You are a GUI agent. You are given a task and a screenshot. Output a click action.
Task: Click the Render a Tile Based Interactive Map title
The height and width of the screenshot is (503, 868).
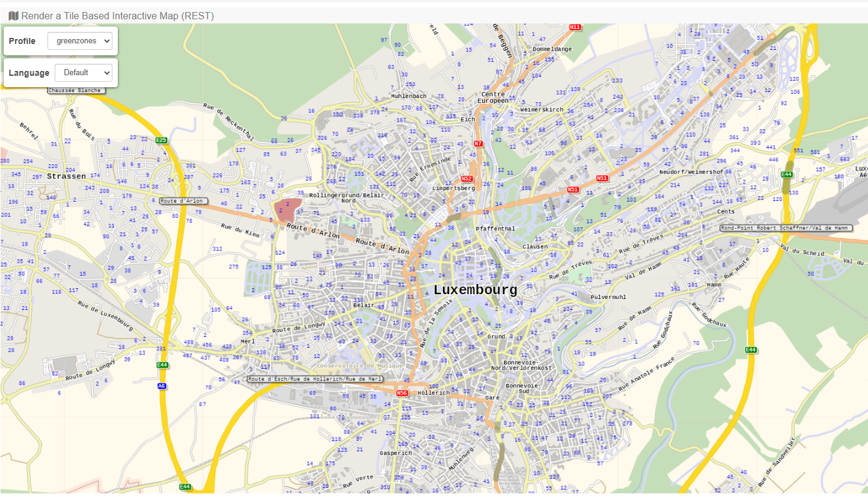(117, 16)
